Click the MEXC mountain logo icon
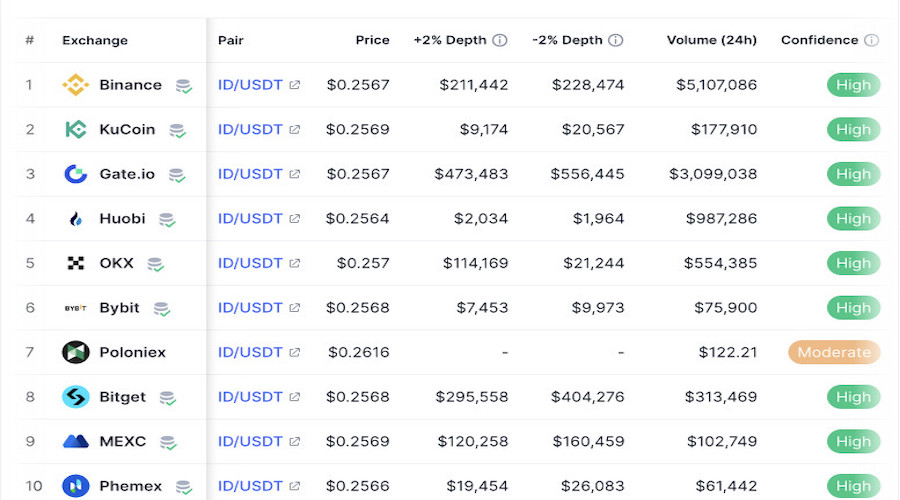 pyautogui.click(x=76, y=441)
